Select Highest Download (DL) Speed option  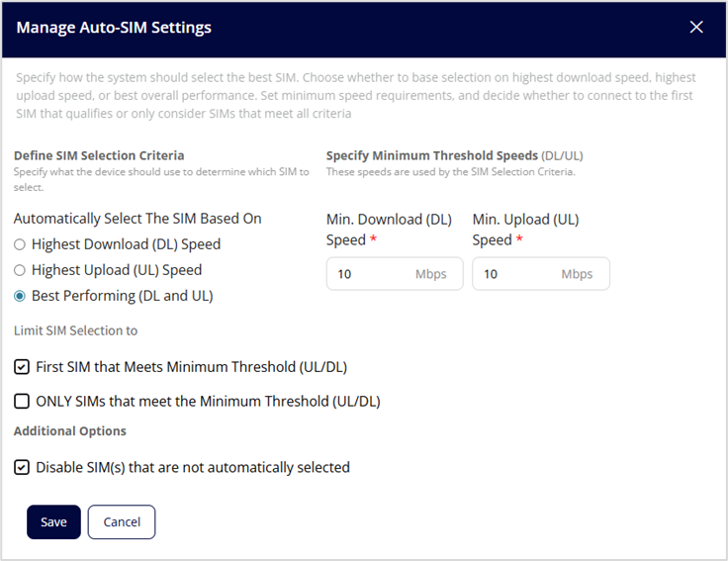point(20,244)
